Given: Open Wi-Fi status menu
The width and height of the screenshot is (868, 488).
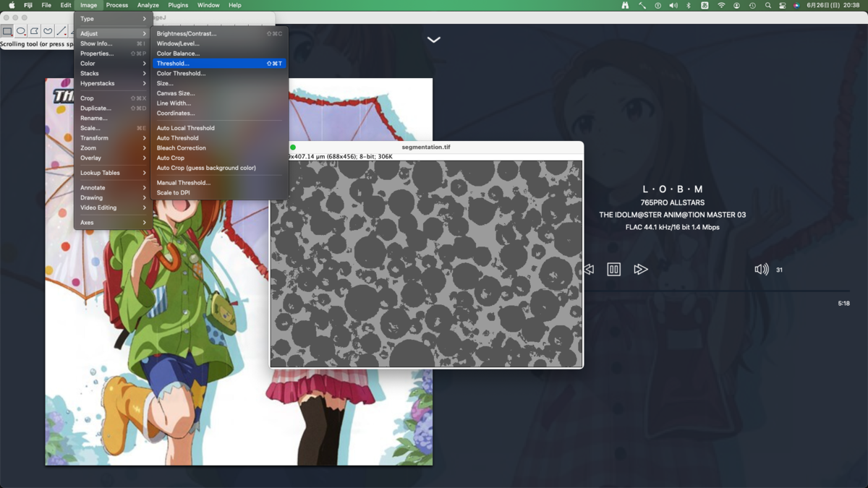Looking at the screenshot, I should (721, 5).
